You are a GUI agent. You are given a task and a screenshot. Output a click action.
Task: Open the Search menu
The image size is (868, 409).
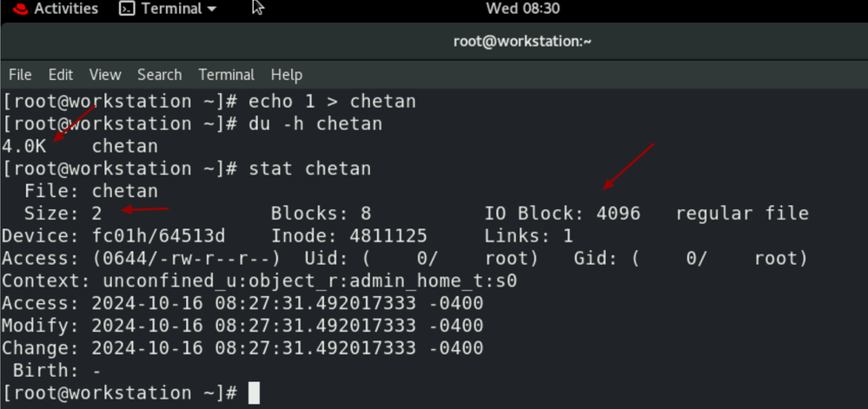[159, 75]
